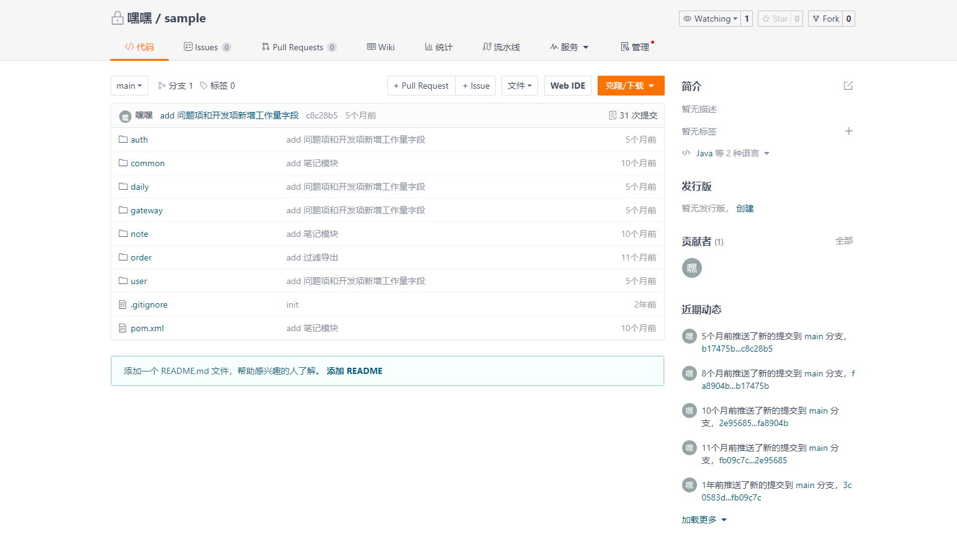The height and width of the screenshot is (560, 957).
Task: Open the .gitignore file
Action: point(149,304)
